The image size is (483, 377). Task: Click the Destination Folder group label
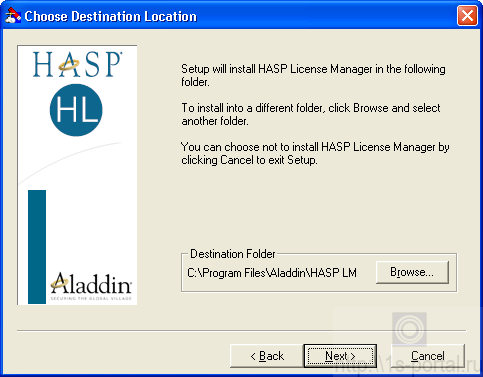pyautogui.click(x=233, y=254)
